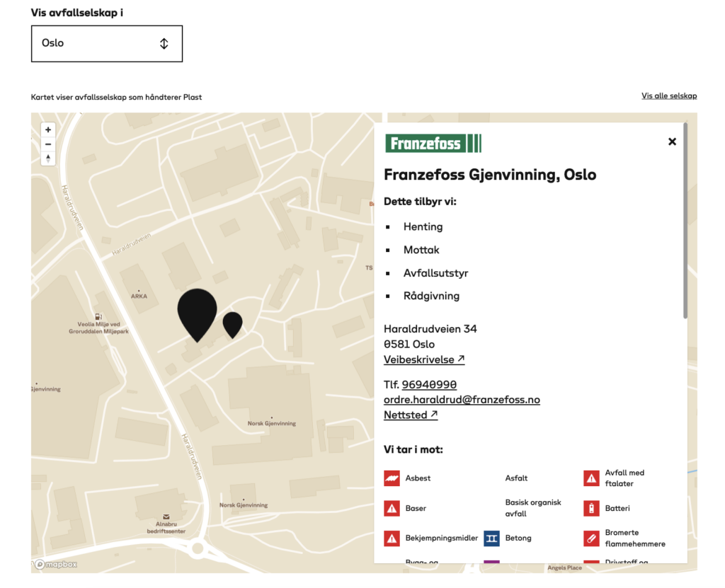
Task: Open the Nettsted website link
Action: (x=411, y=415)
